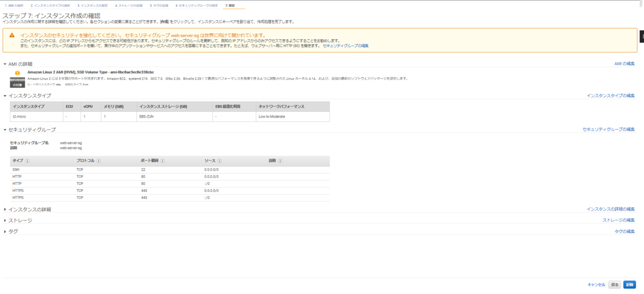Image resolution: width=644 pixels, height=294 pixels.
Task: Click info icon next to 説明 column header
Action: 280,161
